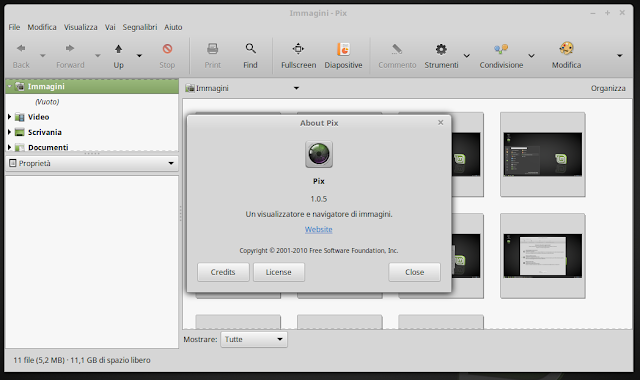Click the Forward navigation arrow icon
Image resolution: width=640 pixels, height=380 pixels.
[x=70, y=49]
